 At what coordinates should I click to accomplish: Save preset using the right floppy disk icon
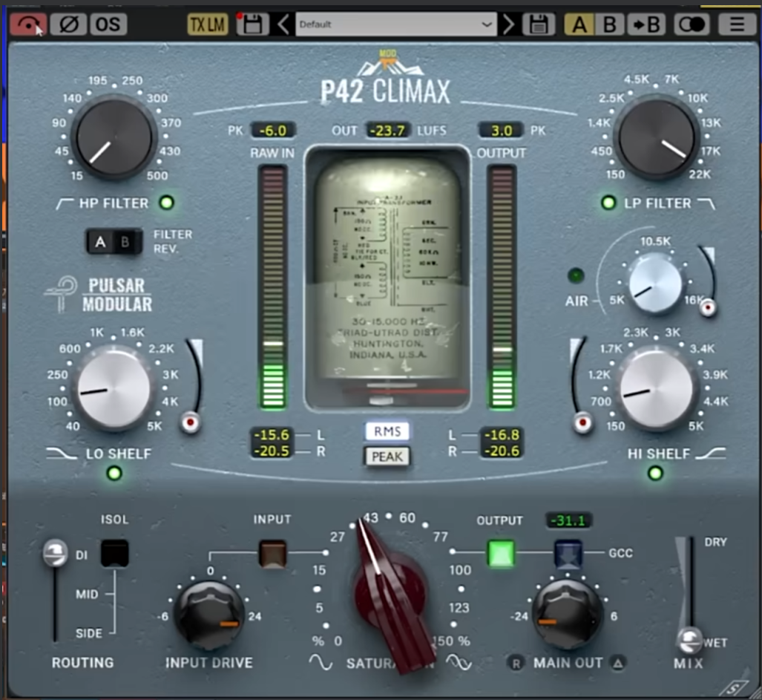(539, 24)
